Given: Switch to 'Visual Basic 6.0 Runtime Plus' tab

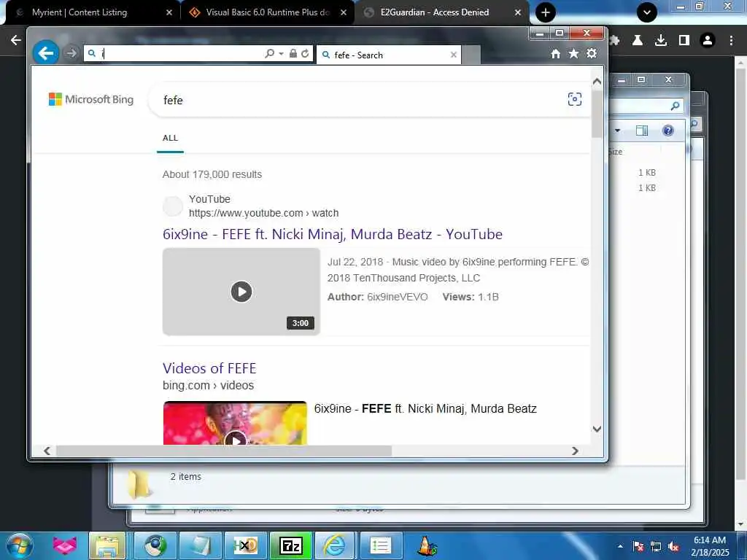Looking at the screenshot, I should pos(268,12).
